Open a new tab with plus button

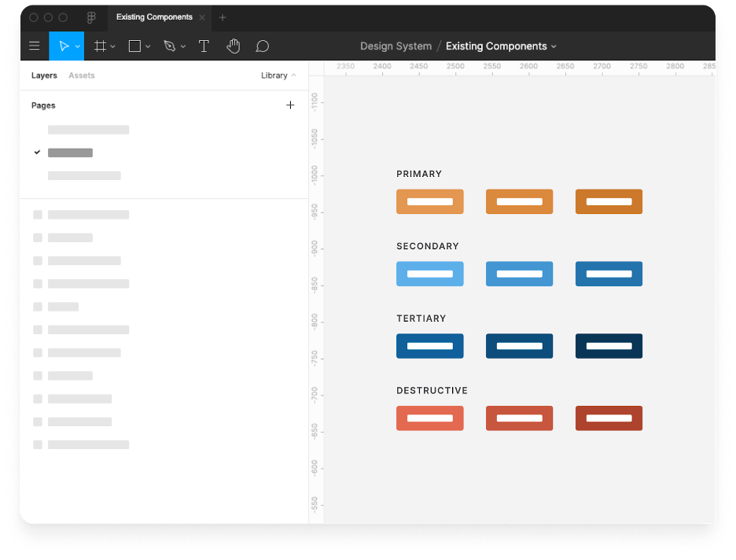(223, 17)
